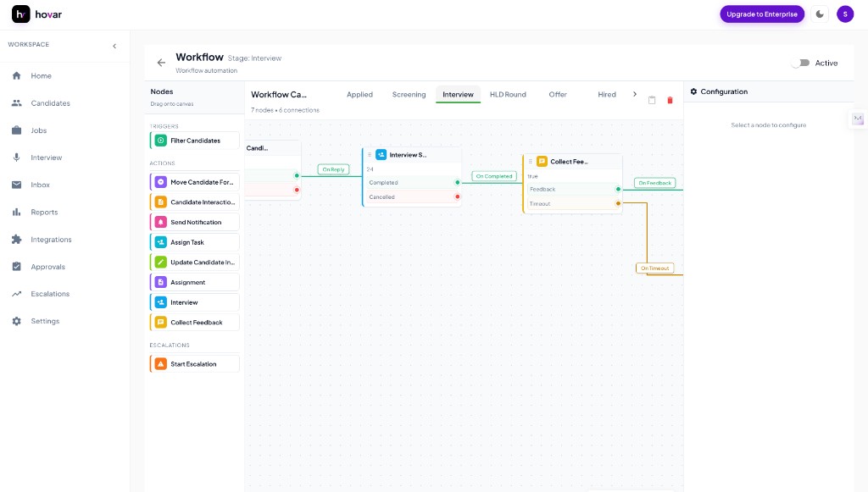Click the Feedback output green port
The width and height of the screenshot is (868, 492).
pyautogui.click(x=618, y=189)
